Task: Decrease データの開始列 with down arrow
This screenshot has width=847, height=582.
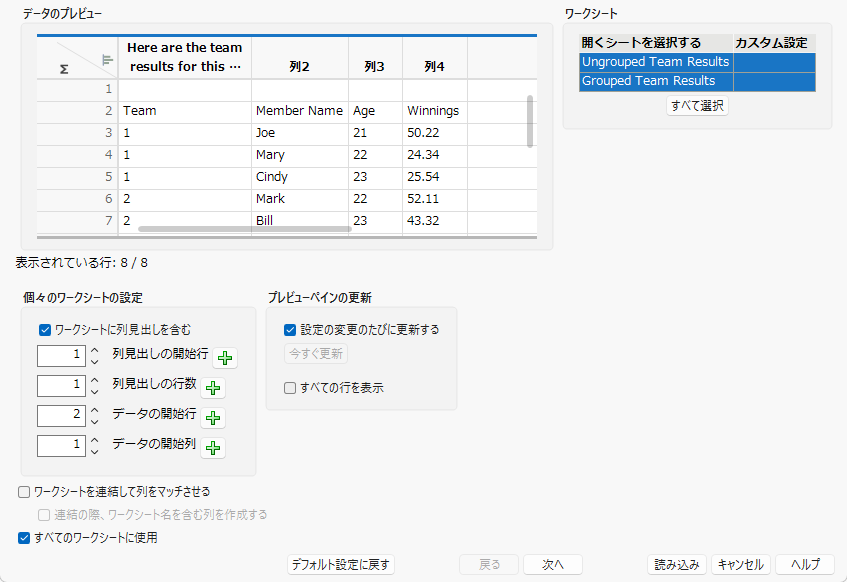Action: (x=95, y=452)
